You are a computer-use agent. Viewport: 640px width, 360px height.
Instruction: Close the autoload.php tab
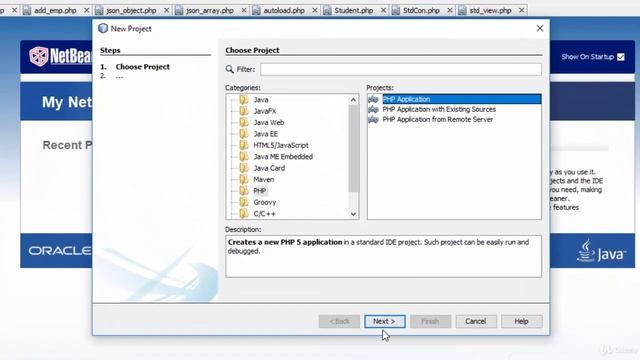click(315, 11)
